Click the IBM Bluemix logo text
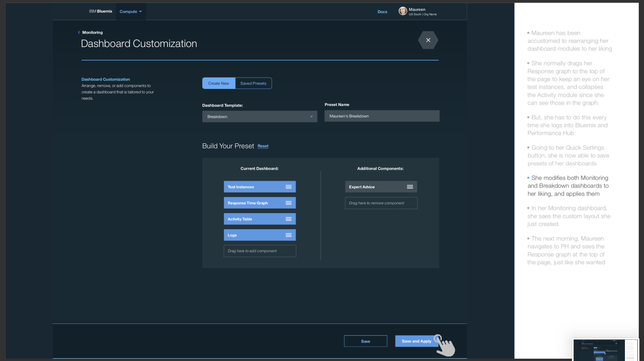This screenshot has width=644, height=361. [x=100, y=11]
